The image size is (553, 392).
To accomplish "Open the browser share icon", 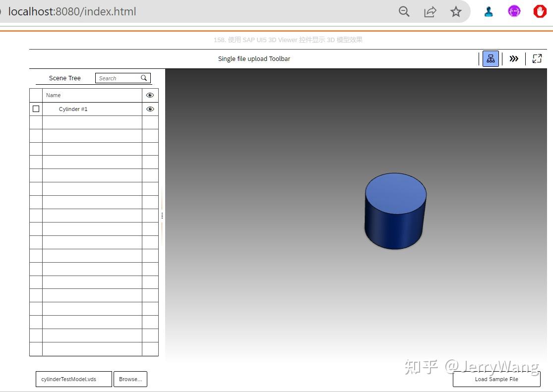I will tap(430, 11).
